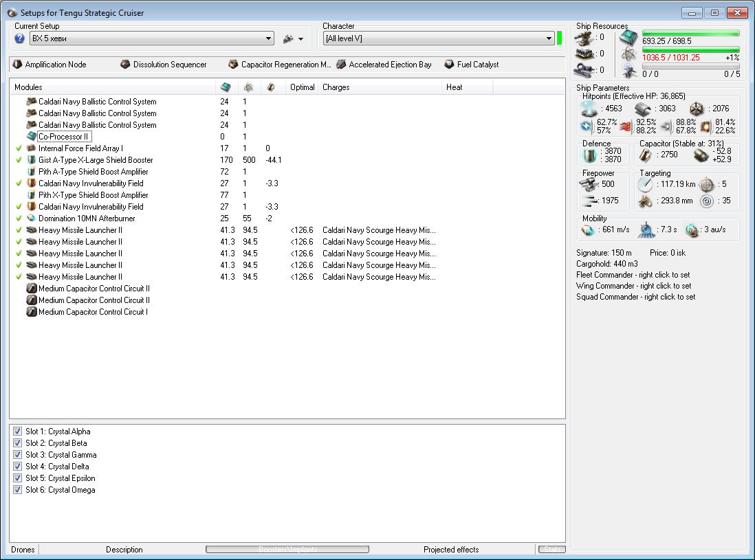755x560 pixels.
Task: Click Fleet Commander right click to set
Action: point(633,275)
